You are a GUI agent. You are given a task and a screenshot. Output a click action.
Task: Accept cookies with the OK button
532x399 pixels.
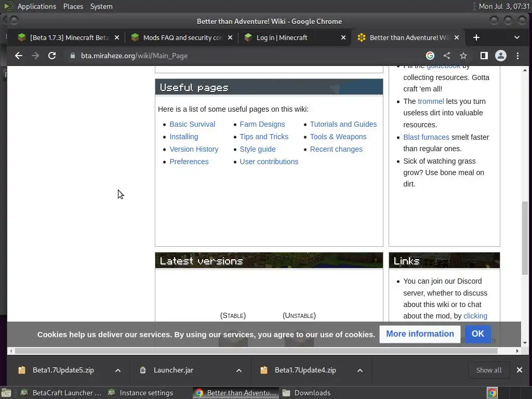478,334
